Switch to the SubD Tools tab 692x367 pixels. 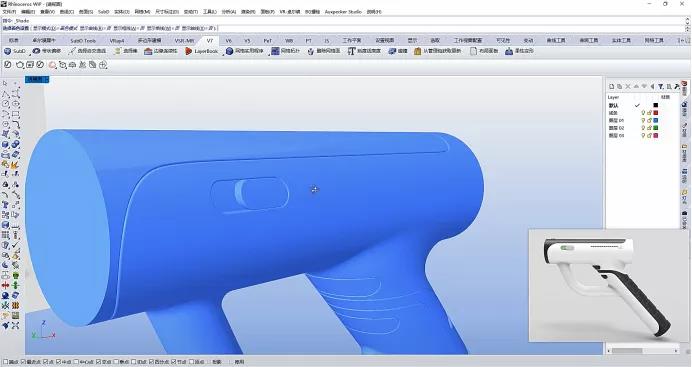click(83, 41)
